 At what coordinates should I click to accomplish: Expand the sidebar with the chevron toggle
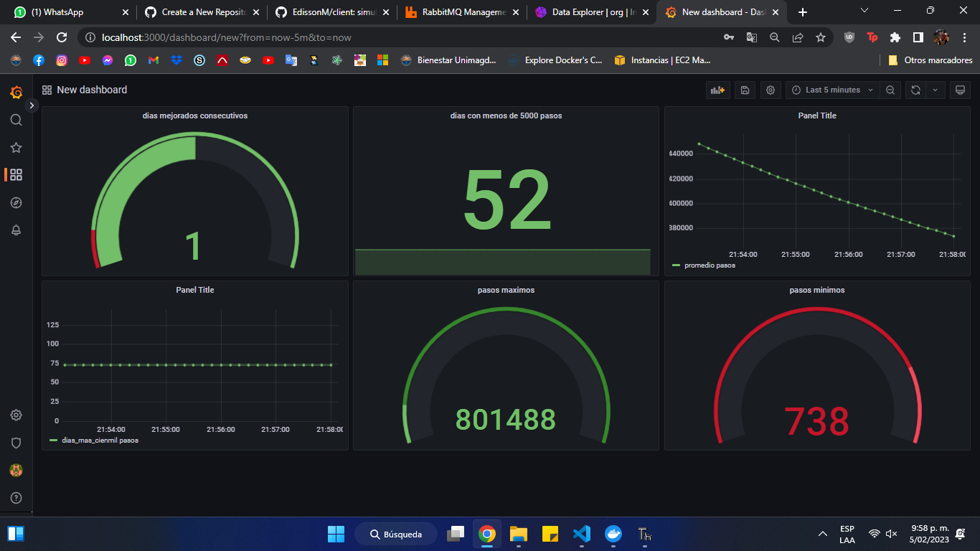[x=32, y=105]
